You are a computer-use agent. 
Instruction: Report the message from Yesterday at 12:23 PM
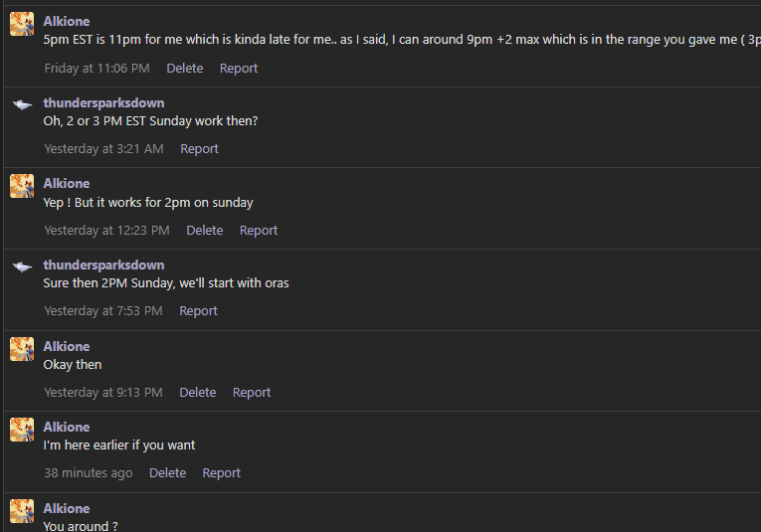tap(259, 231)
